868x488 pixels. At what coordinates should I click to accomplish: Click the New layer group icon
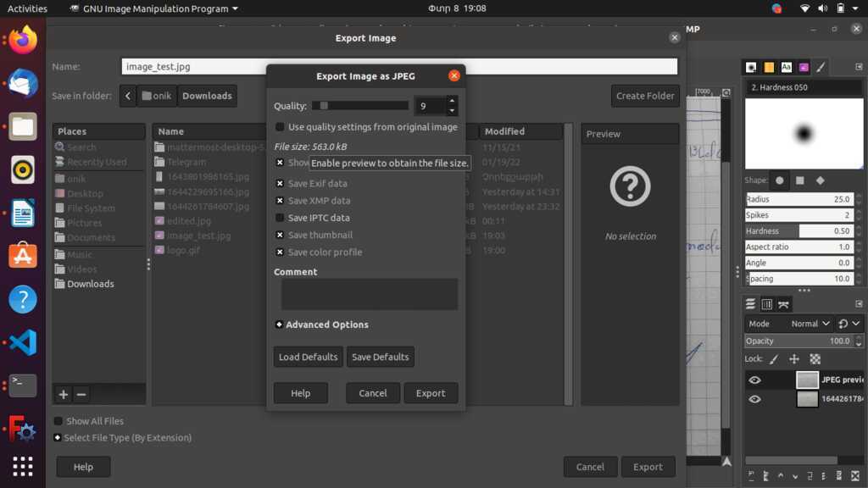click(766, 475)
